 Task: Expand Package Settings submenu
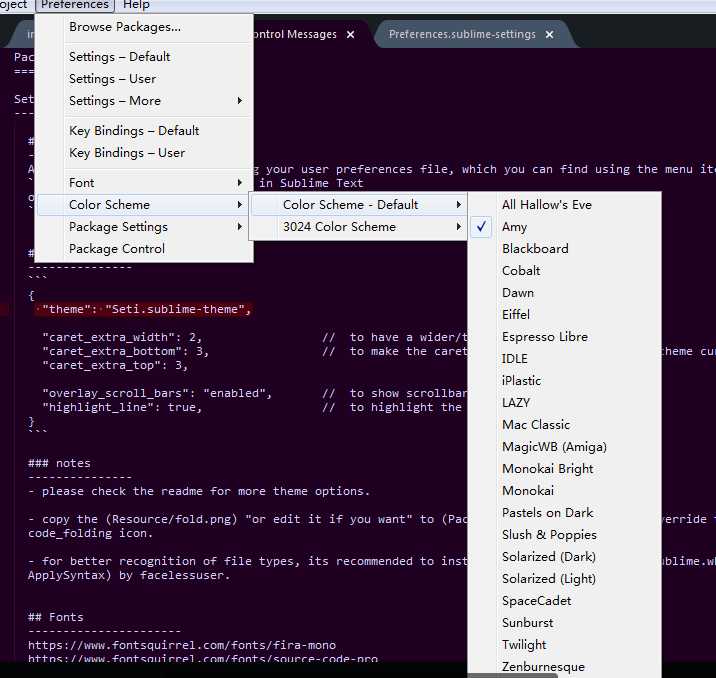[x=144, y=226]
